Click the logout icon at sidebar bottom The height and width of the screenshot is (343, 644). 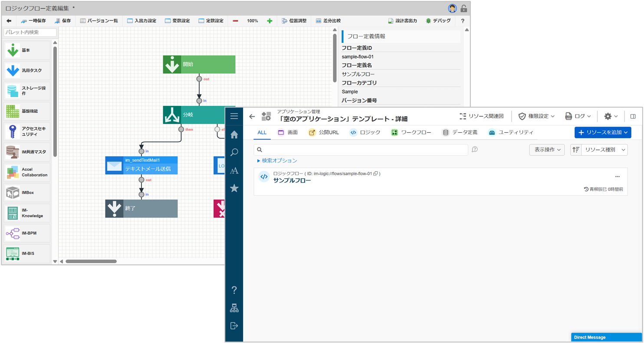pyautogui.click(x=234, y=326)
